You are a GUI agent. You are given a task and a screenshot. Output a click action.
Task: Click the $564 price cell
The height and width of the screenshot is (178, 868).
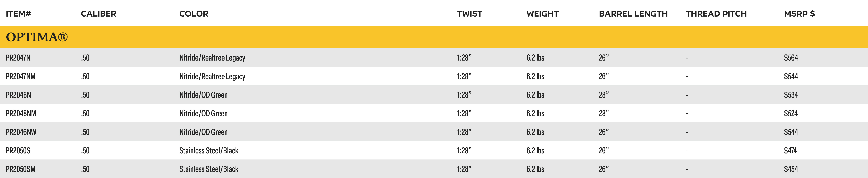click(x=791, y=58)
